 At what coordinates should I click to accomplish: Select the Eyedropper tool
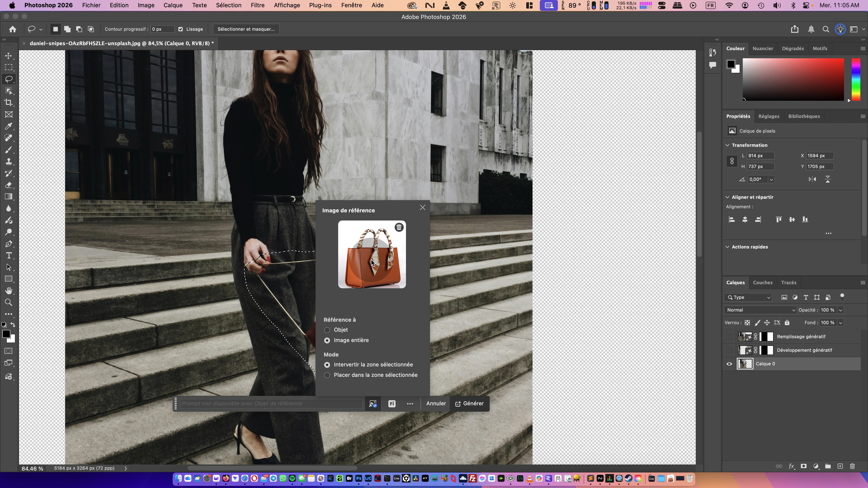tap(9, 126)
